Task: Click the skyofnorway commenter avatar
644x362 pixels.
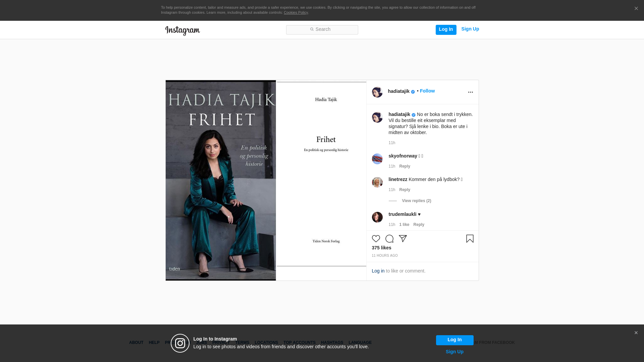Action: [377, 159]
